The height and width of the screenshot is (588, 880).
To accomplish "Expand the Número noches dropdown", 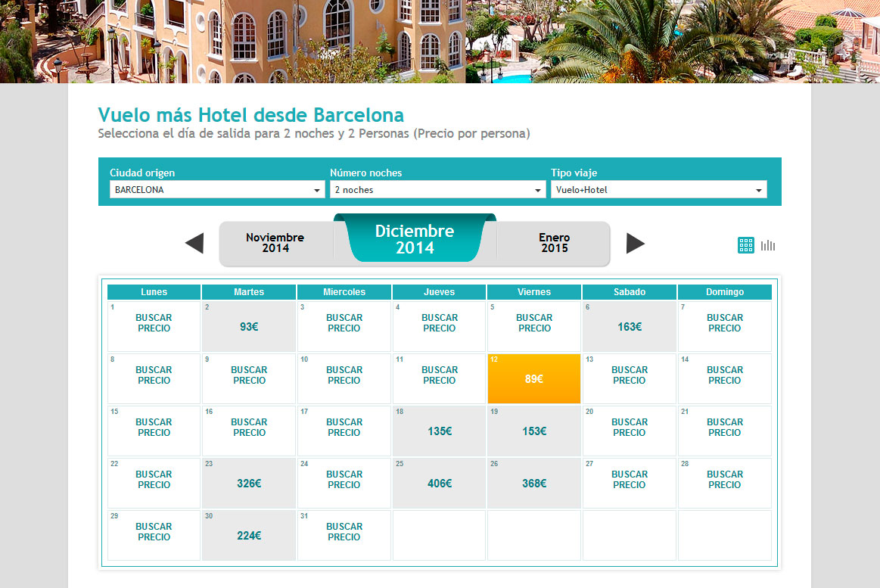I will click(x=437, y=190).
